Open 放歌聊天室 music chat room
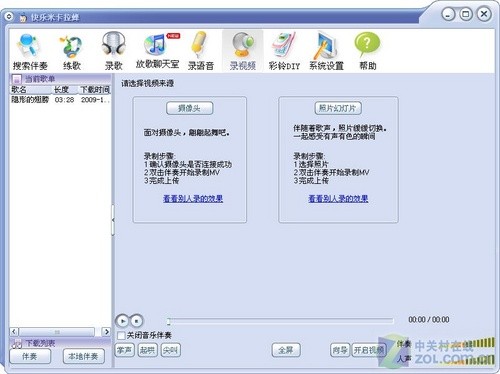This screenshot has height=374, width=500. pos(158,51)
